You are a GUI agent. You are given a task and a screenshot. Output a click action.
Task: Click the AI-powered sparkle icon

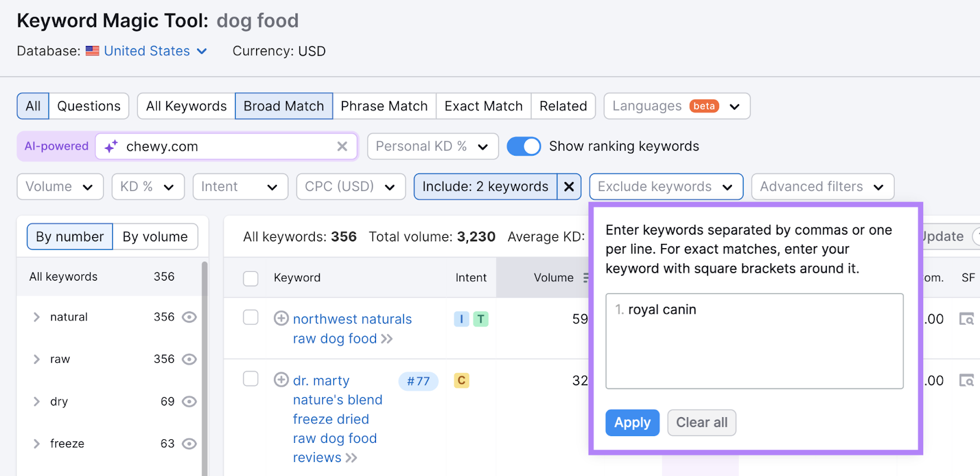pos(111,146)
